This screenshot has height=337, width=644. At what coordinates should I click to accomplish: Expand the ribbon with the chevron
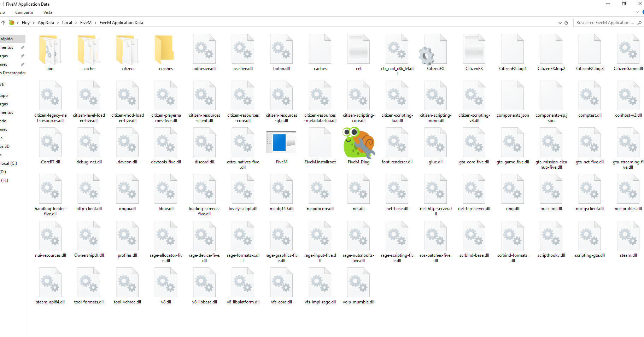(637, 12)
